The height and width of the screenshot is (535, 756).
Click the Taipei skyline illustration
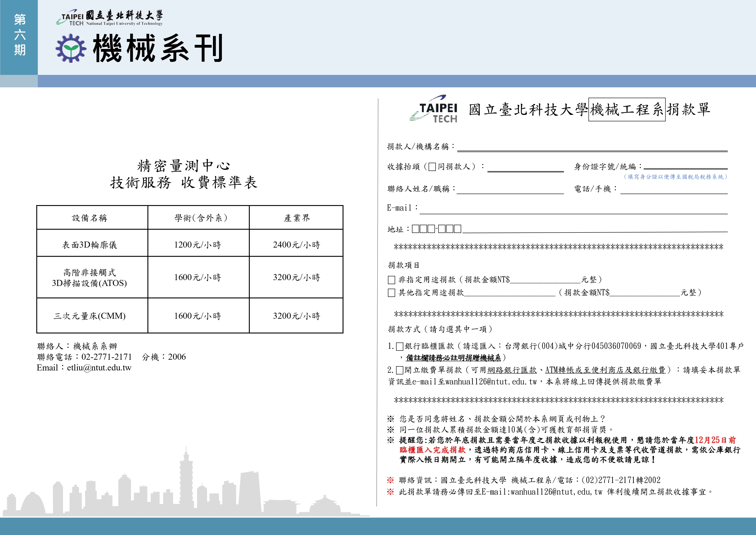click(x=186, y=482)
